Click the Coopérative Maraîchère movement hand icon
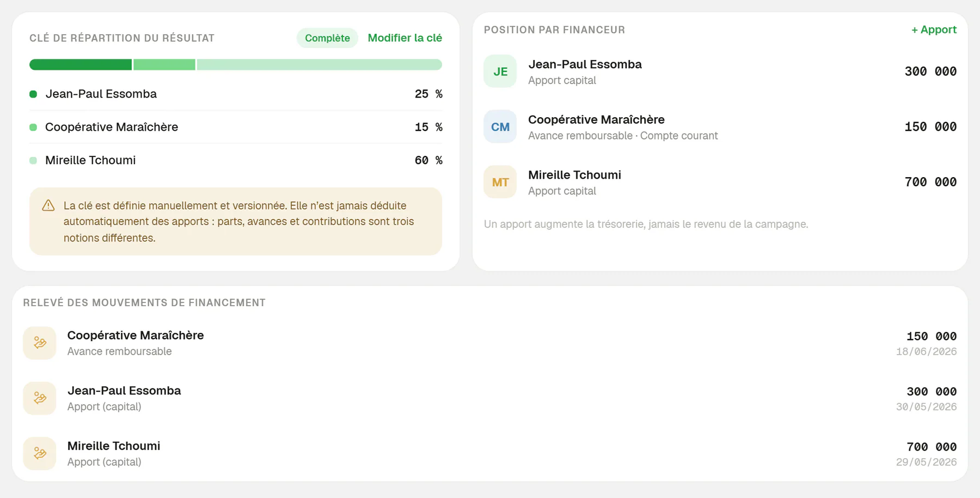The image size is (980, 498). pyautogui.click(x=40, y=343)
